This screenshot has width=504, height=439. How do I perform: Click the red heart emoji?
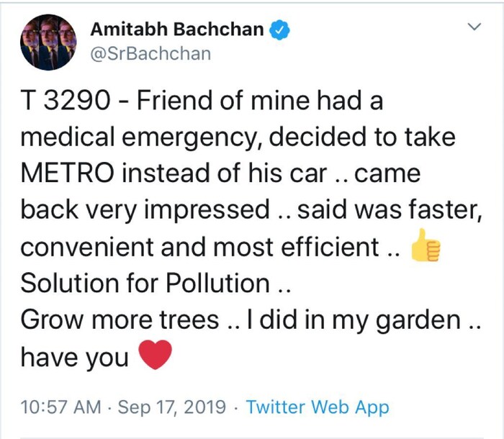[154, 356]
